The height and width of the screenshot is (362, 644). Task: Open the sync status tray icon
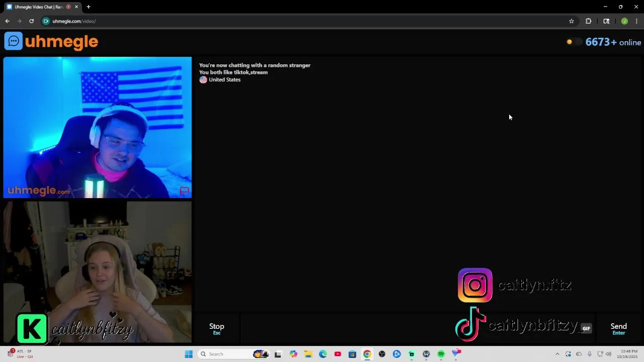click(568, 354)
